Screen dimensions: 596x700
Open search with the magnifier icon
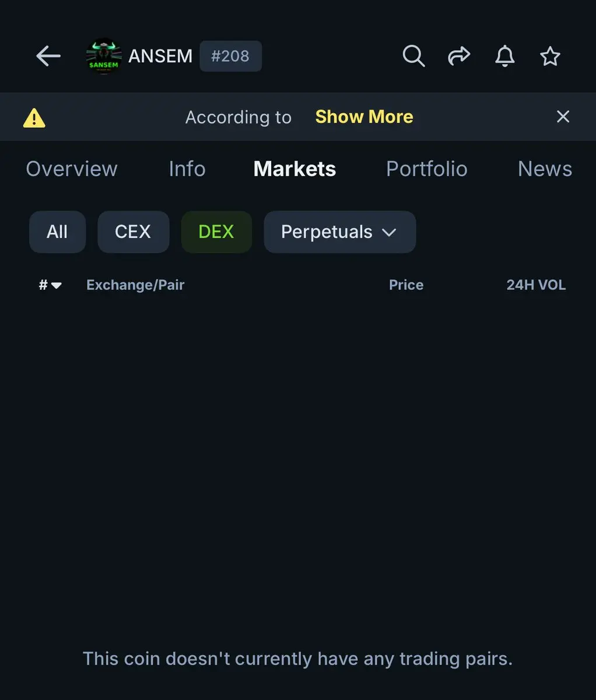pos(413,56)
